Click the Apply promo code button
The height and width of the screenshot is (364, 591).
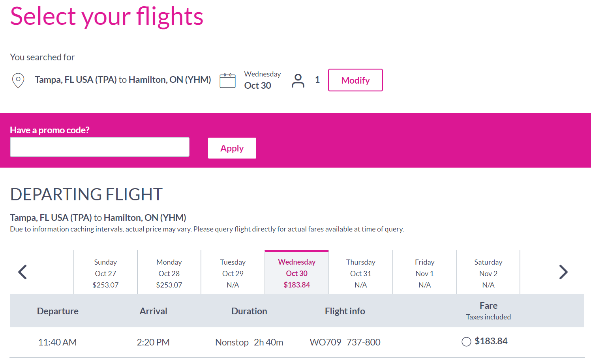pos(232,148)
